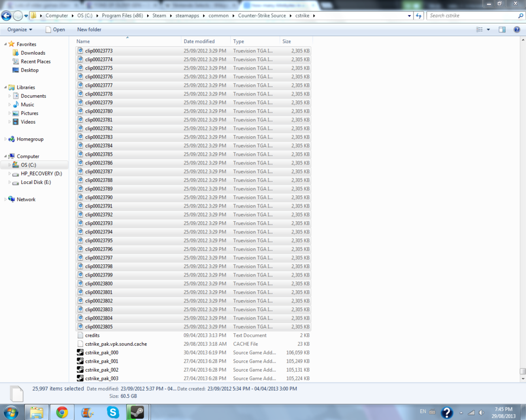Click the volume icon in system tray
The width and height of the screenshot is (526, 420).
tap(482, 413)
